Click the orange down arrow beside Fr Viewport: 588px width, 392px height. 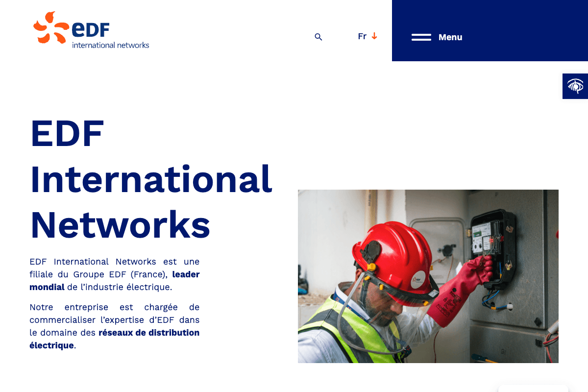pos(374,36)
